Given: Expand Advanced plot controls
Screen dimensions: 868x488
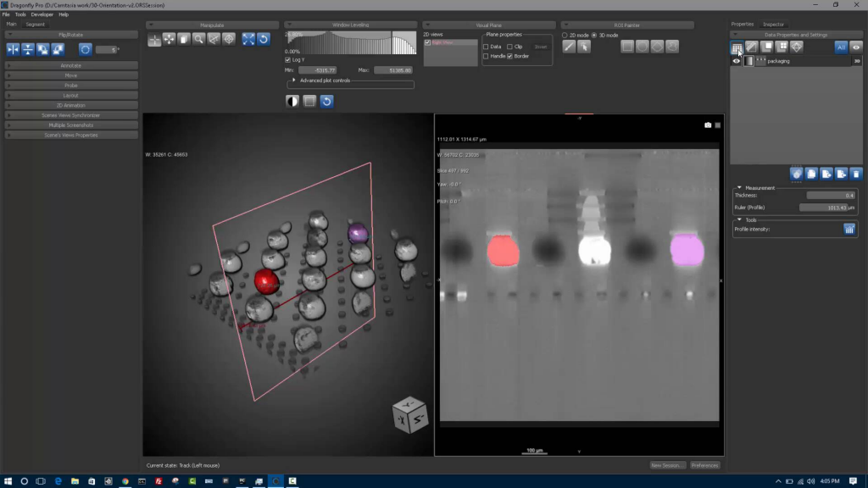Looking at the screenshot, I should coord(293,80).
